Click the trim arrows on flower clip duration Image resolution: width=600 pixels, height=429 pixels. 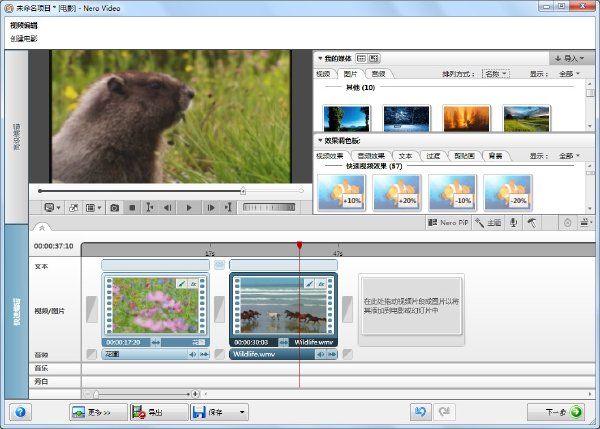tap(156, 342)
